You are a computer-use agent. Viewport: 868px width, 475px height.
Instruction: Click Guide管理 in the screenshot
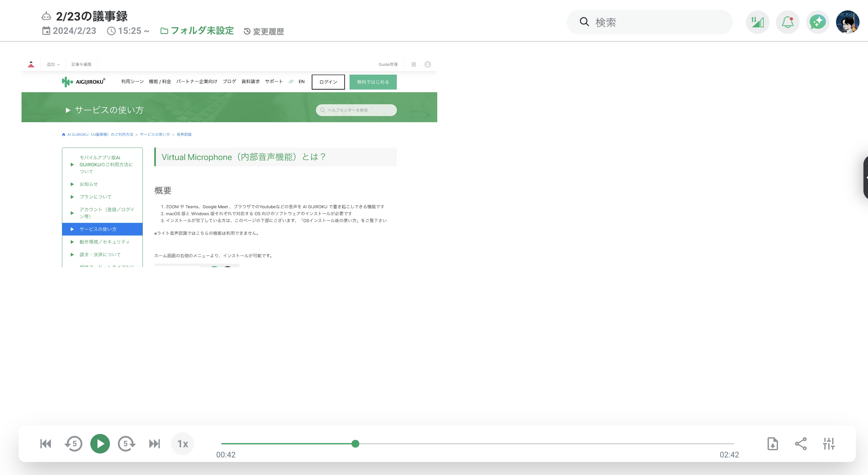[x=388, y=64]
